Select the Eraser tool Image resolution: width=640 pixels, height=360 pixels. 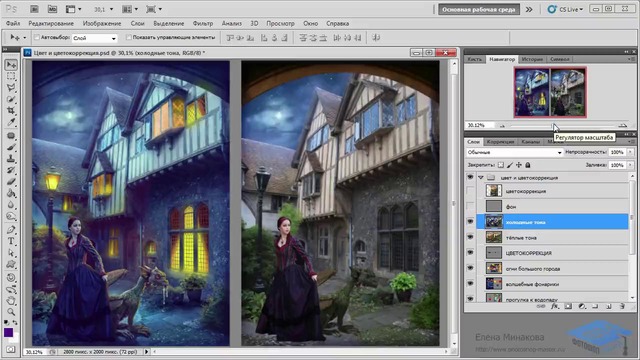[11, 182]
